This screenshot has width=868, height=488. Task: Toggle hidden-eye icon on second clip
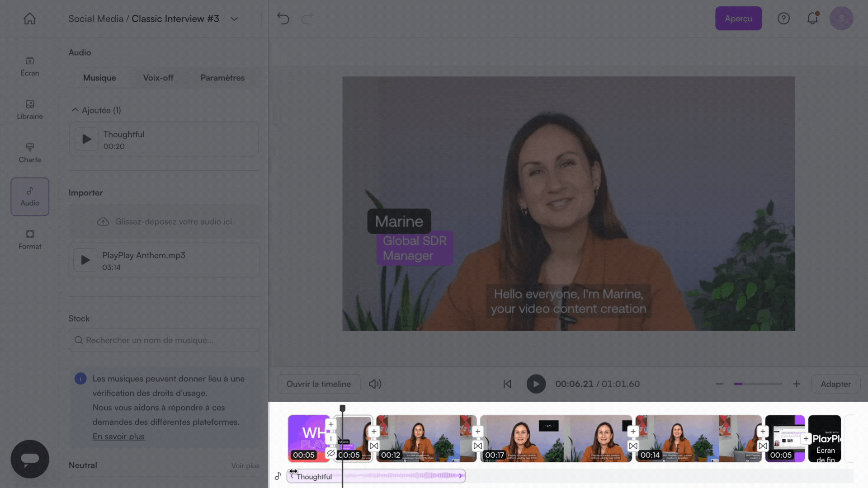[x=331, y=453]
